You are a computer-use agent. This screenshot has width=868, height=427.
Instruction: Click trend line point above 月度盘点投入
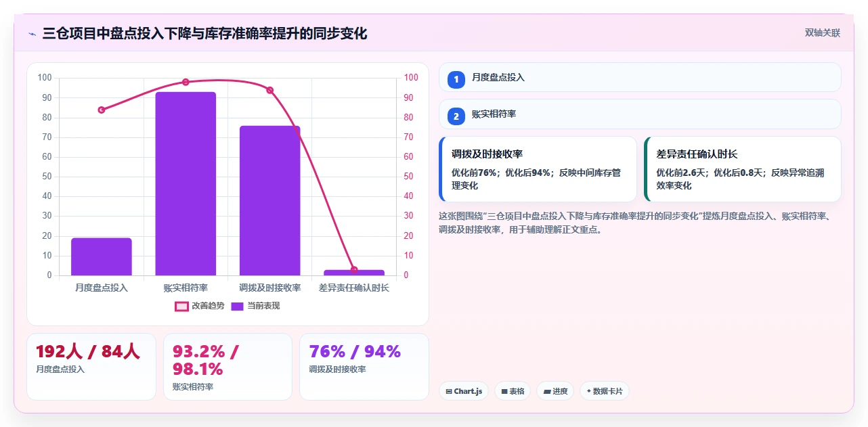point(102,110)
